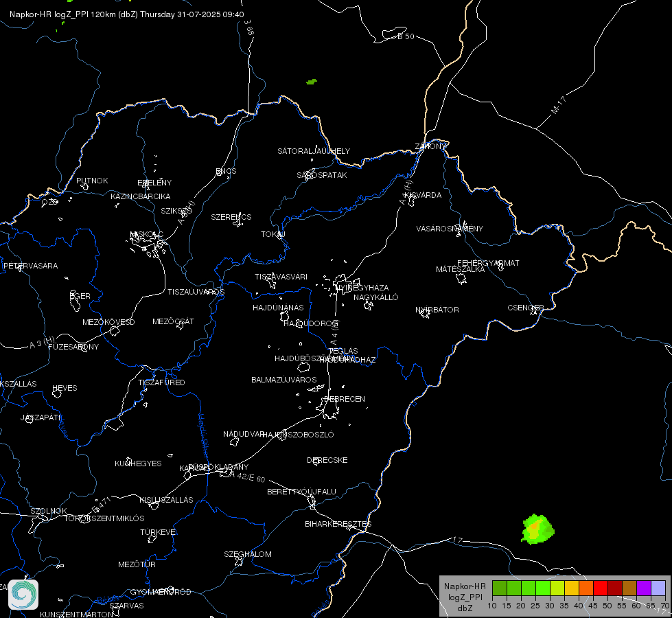This screenshot has width=672, height=618.
Task: Click the SÁROSPATAK town label
Action: [322, 175]
